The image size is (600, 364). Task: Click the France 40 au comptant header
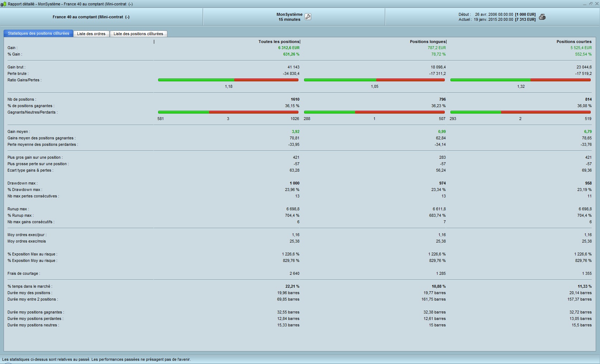[x=91, y=17]
